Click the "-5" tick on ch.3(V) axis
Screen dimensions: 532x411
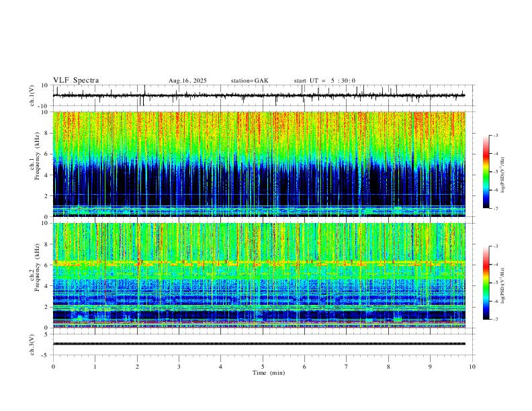(x=46, y=355)
